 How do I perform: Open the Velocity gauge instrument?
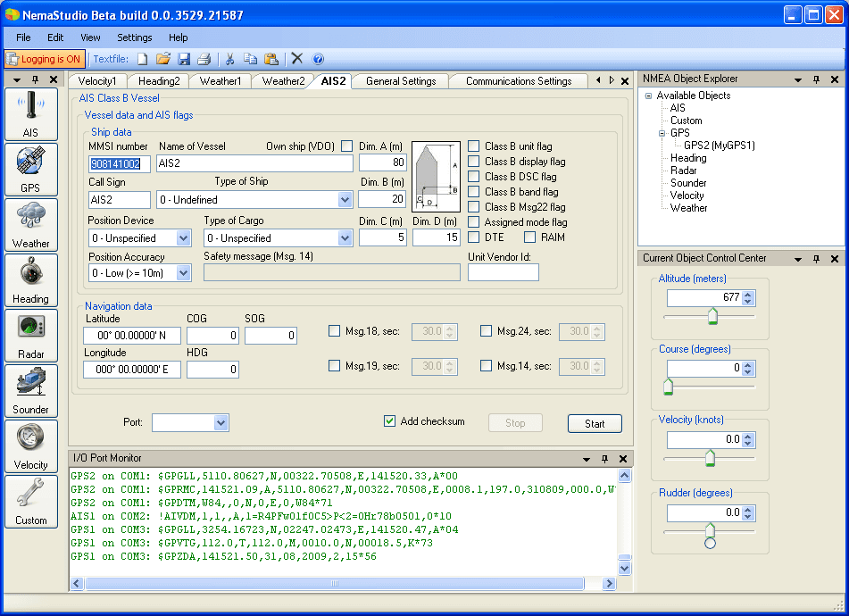point(31,446)
